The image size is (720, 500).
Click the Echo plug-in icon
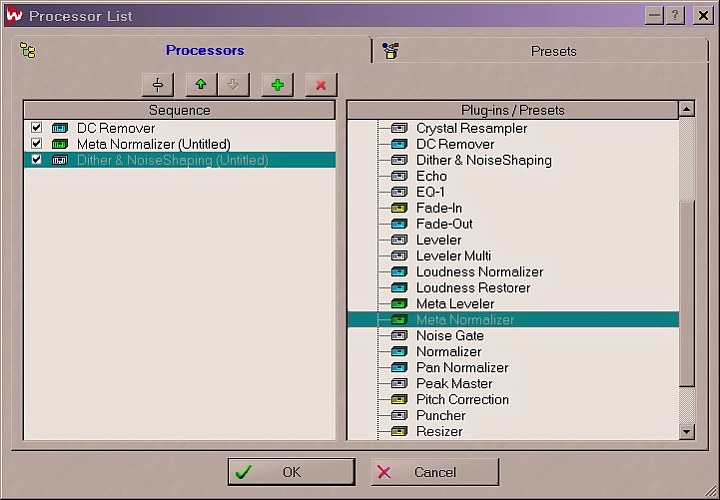(x=399, y=176)
